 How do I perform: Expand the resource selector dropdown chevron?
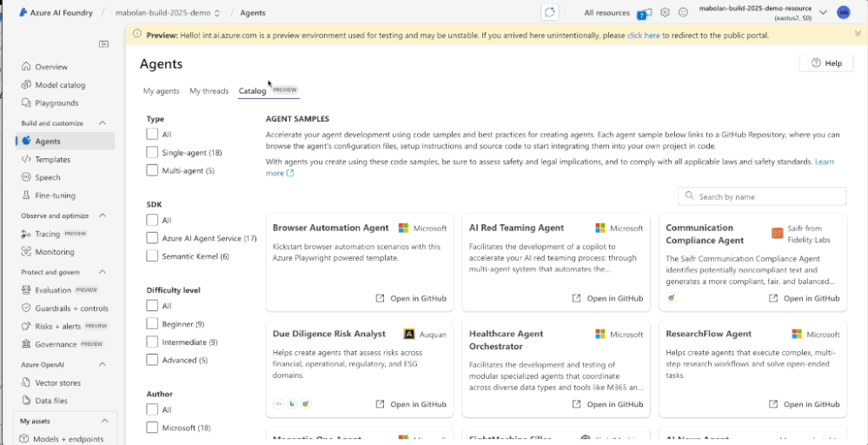[x=823, y=13]
